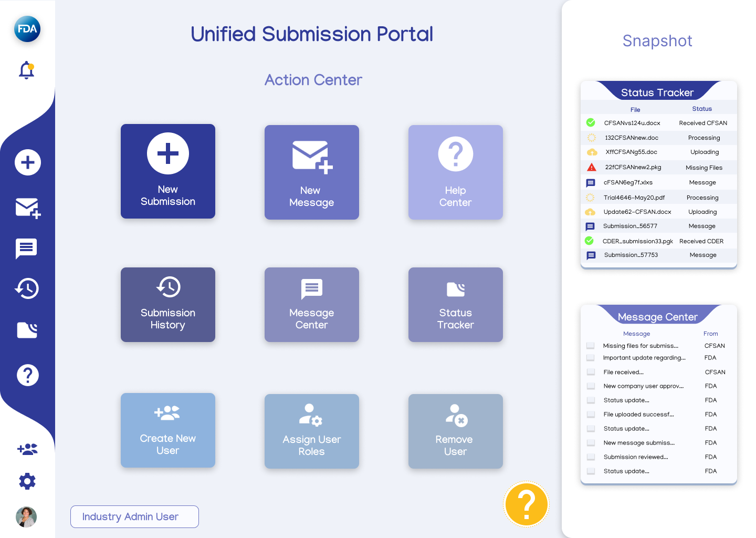Check the 'File received...' message checkbox

pos(591,372)
